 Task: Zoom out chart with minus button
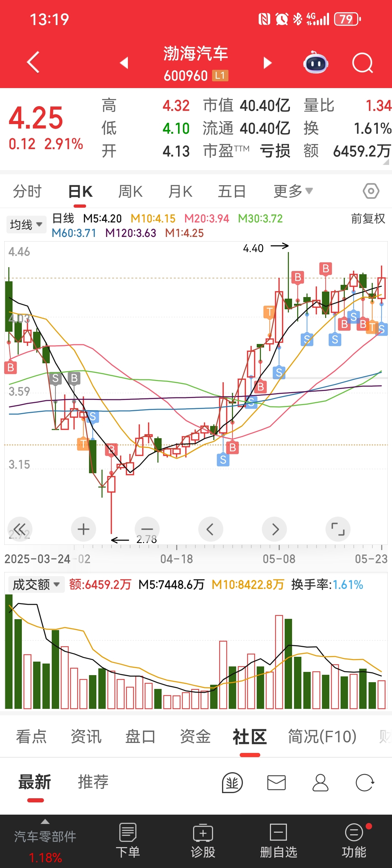coord(147,529)
